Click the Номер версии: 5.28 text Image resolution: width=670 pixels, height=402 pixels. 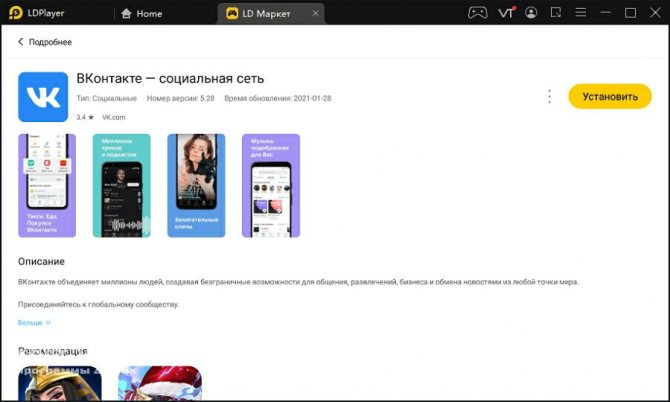(180, 98)
